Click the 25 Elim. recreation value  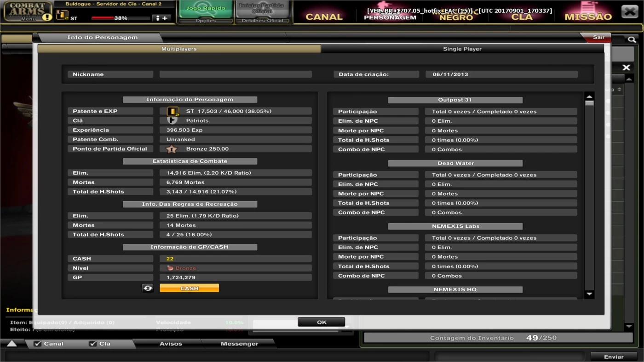[236, 216]
